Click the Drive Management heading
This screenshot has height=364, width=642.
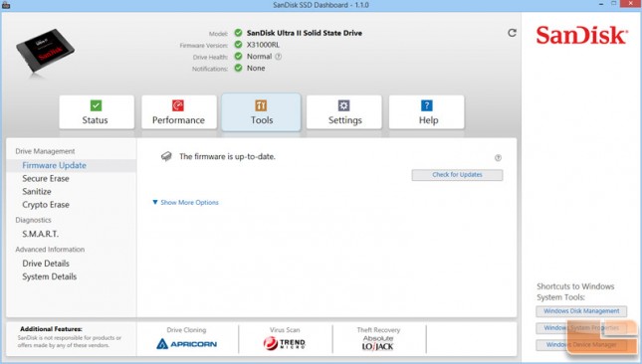[x=45, y=151]
